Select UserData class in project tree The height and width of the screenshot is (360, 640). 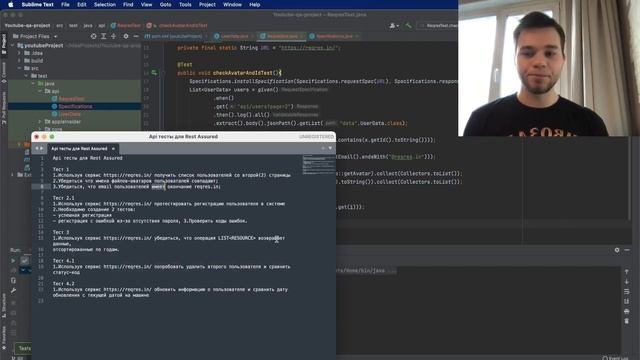point(69,114)
